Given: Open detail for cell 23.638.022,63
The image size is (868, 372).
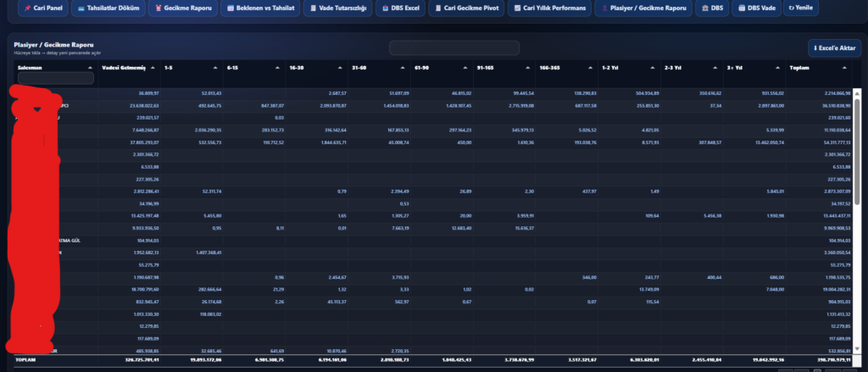Looking at the screenshot, I should pyautogui.click(x=144, y=105).
